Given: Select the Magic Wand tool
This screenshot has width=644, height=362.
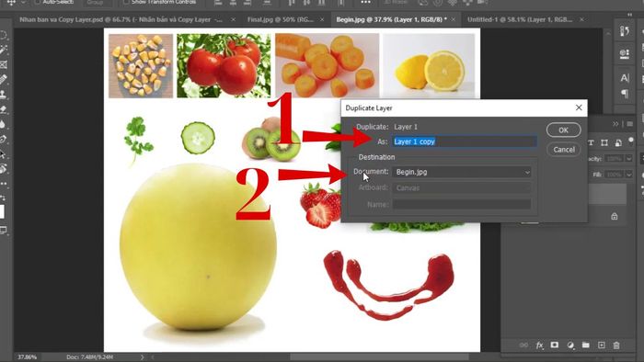Looking at the screenshot, I should (4, 50).
